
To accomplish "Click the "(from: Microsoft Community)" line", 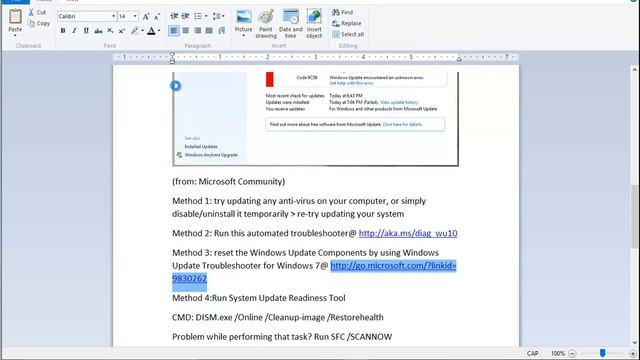I will 229,182.
